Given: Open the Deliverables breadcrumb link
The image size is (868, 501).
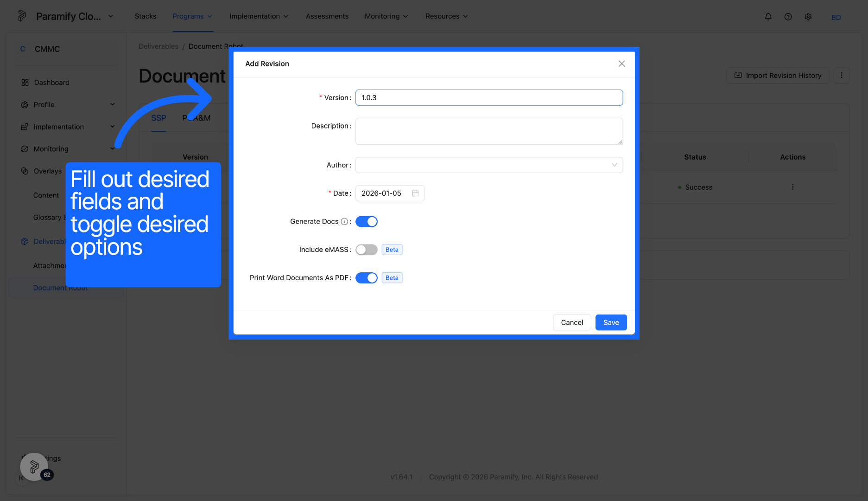Looking at the screenshot, I should (158, 46).
